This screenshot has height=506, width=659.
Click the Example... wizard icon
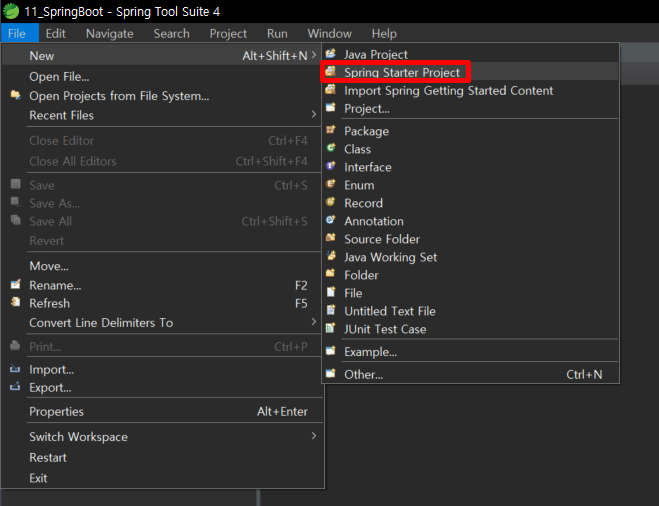[331, 351]
